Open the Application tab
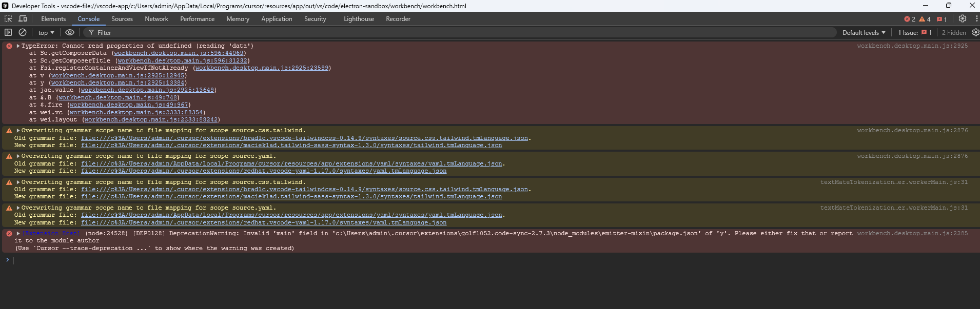Image resolution: width=980 pixels, height=309 pixels. coord(277,19)
